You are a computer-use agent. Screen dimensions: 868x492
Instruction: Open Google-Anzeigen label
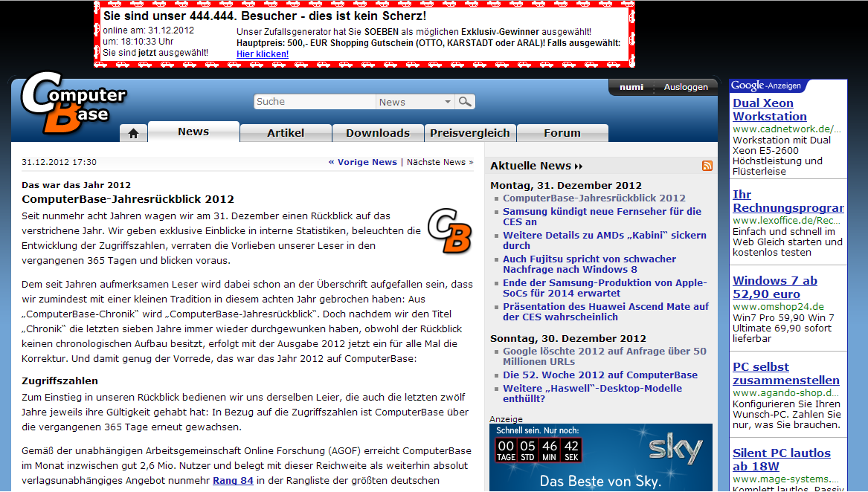click(765, 85)
